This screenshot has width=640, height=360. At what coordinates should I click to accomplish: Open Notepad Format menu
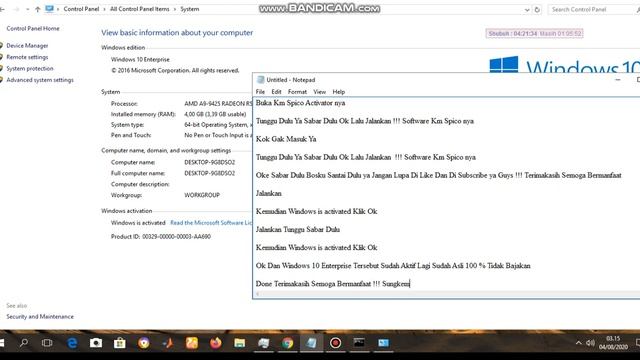[x=297, y=92]
